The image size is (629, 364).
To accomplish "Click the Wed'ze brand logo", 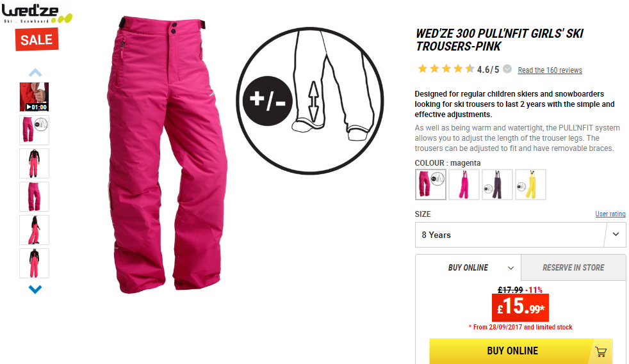I will click(37, 13).
